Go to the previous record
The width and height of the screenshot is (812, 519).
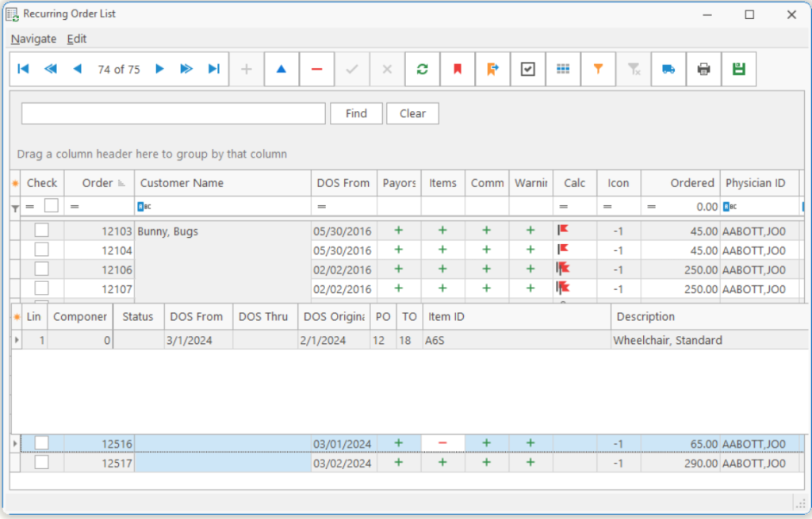pos(78,69)
